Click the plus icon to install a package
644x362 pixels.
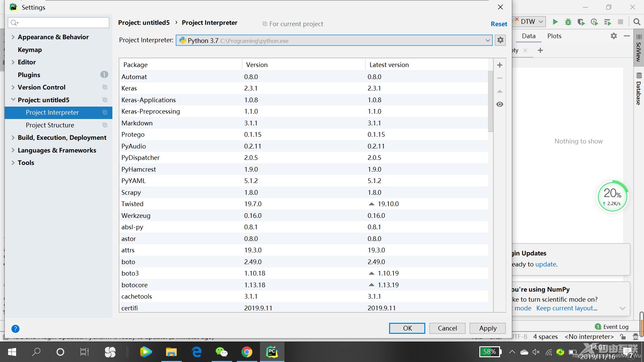coord(499,65)
